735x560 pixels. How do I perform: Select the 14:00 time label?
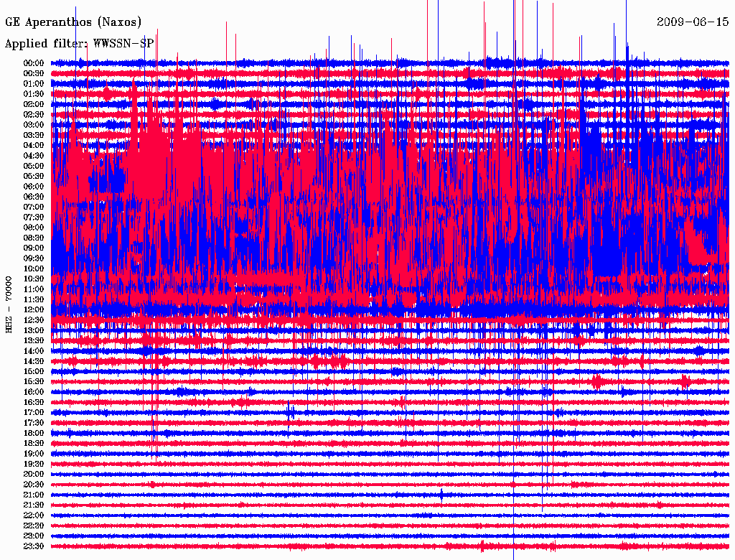[34, 351]
